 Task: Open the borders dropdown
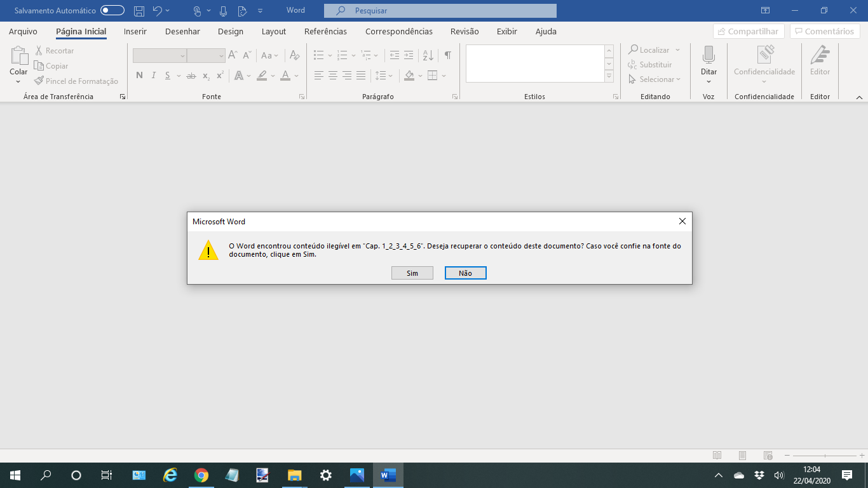click(x=443, y=76)
